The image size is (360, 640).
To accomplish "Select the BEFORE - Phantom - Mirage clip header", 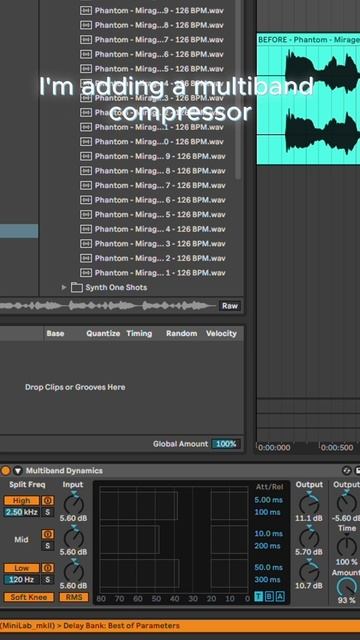I will 308,40.
